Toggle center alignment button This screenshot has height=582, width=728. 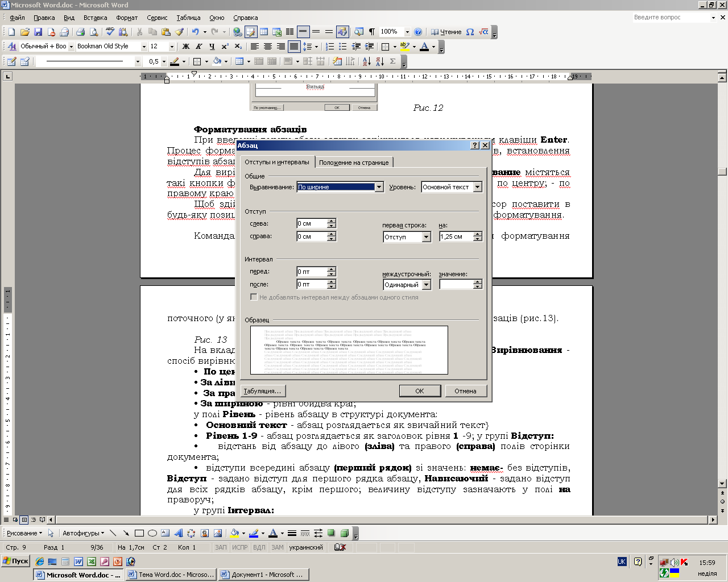coord(267,47)
